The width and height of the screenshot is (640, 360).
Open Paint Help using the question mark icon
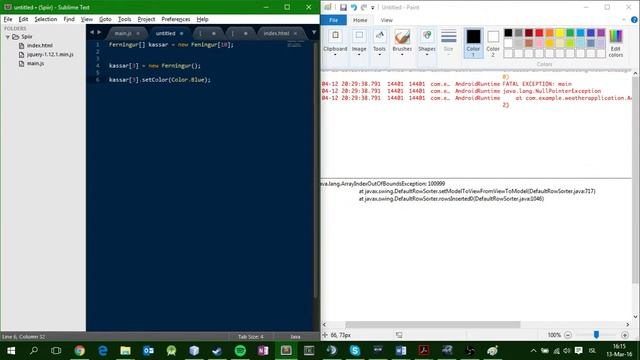634,20
